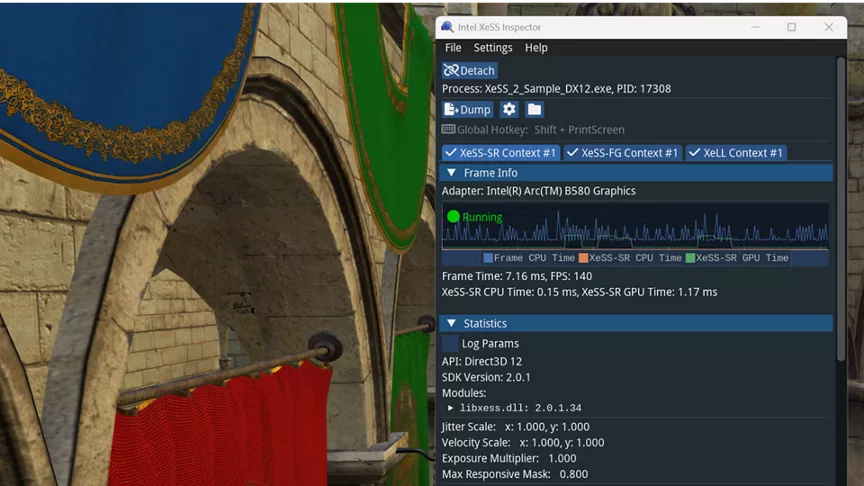
Task: Click the XeSS-SR GPU Time legend swatch
Action: pyautogui.click(x=690, y=258)
